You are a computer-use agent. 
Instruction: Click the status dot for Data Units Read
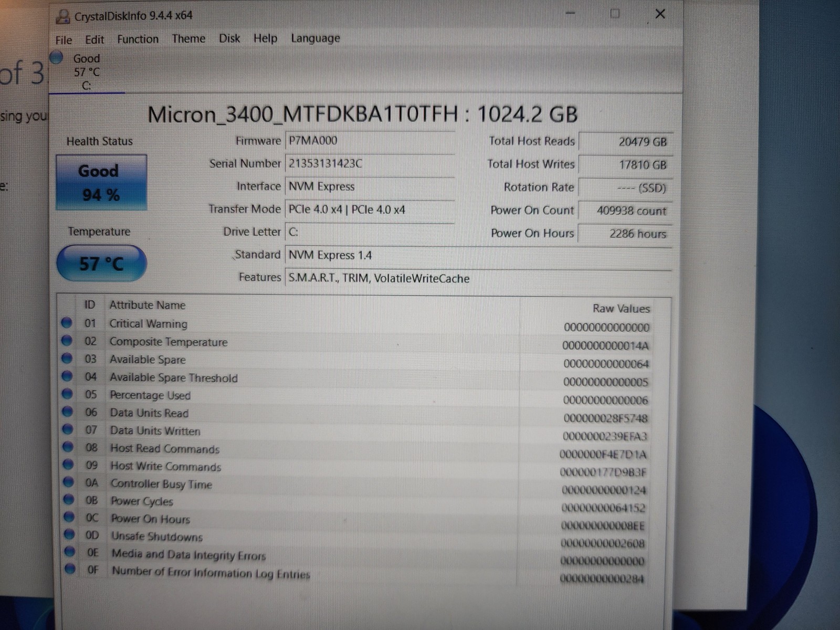pyautogui.click(x=67, y=412)
